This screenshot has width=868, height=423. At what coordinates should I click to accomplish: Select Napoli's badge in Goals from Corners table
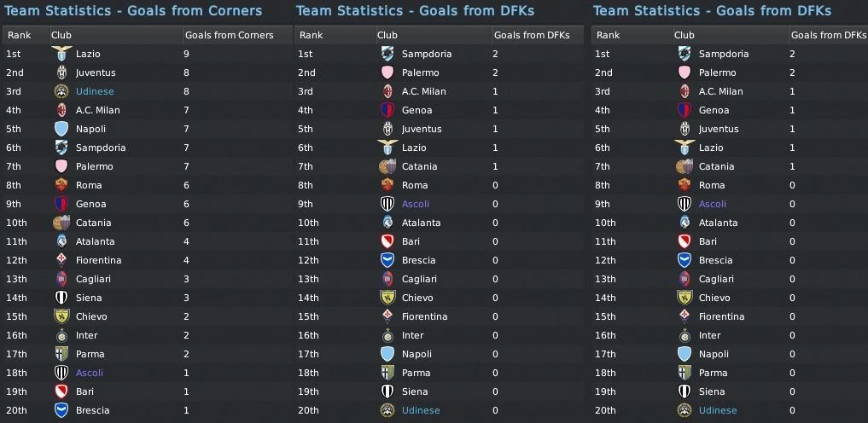tap(61, 129)
